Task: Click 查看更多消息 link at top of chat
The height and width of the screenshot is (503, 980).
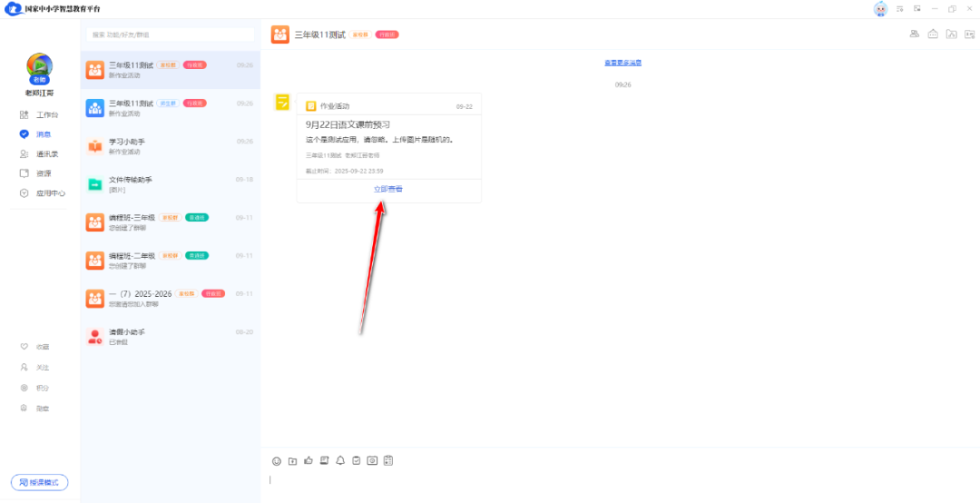Action: coord(622,63)
